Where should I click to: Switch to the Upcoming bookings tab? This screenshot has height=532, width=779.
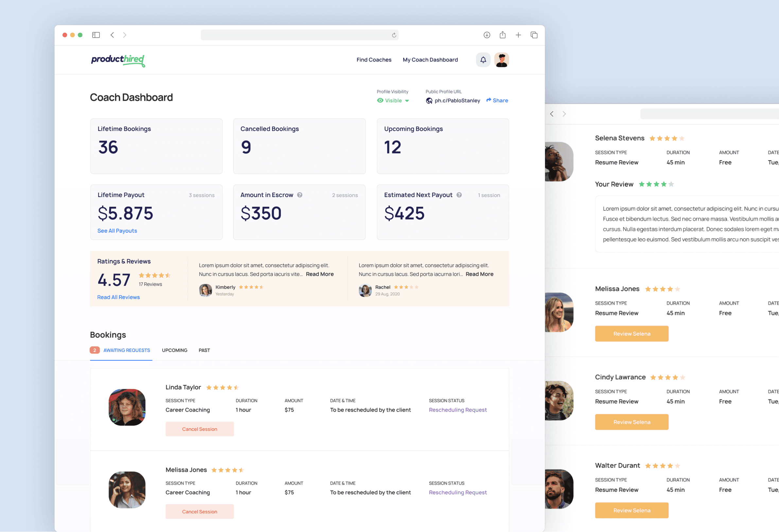click(174, 350)
